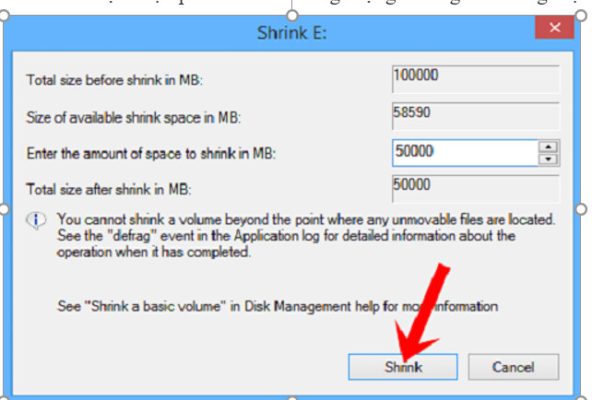Click the Shrink button
This screenshot has height=400, width=592.
pyautogui.click(x=403, y=367)
